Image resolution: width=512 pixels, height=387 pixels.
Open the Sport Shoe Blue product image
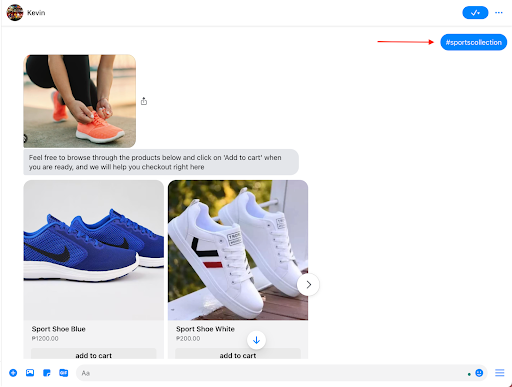(x=94, y=250)
